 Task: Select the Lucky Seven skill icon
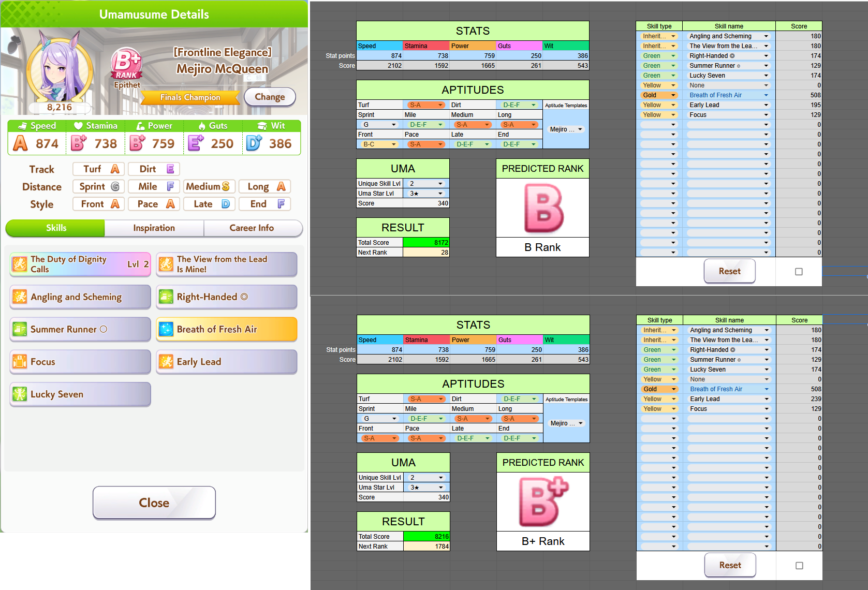(20, 394)
